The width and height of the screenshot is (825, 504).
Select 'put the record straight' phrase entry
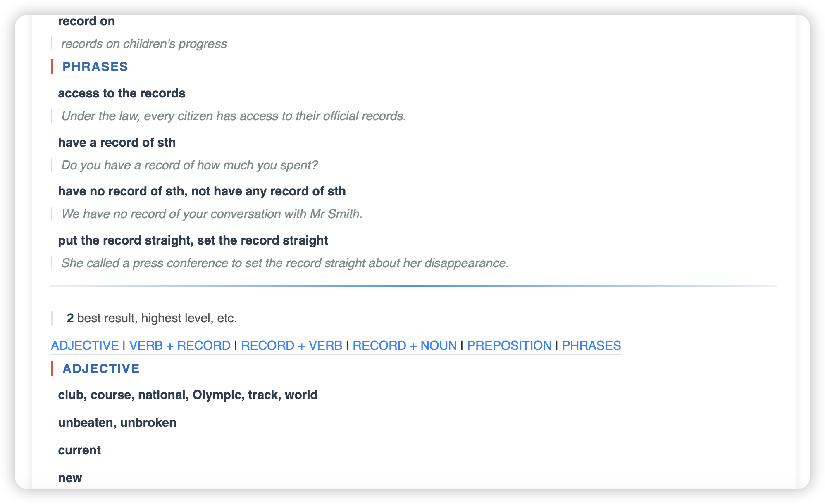point(193,240)
